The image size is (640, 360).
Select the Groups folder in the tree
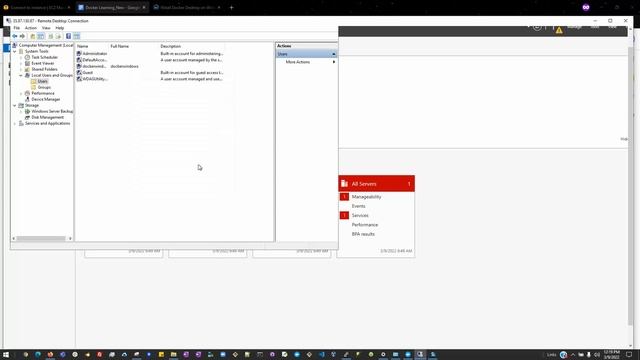pos(44,87)
